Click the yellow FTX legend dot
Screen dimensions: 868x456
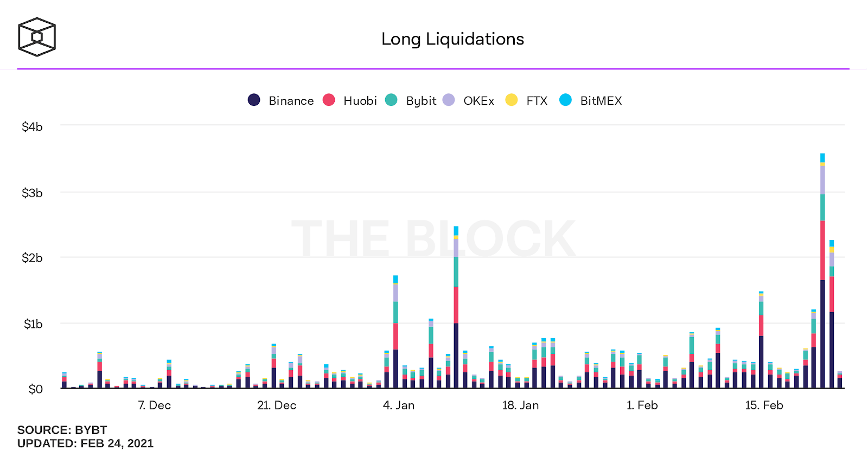click(511, 100)
